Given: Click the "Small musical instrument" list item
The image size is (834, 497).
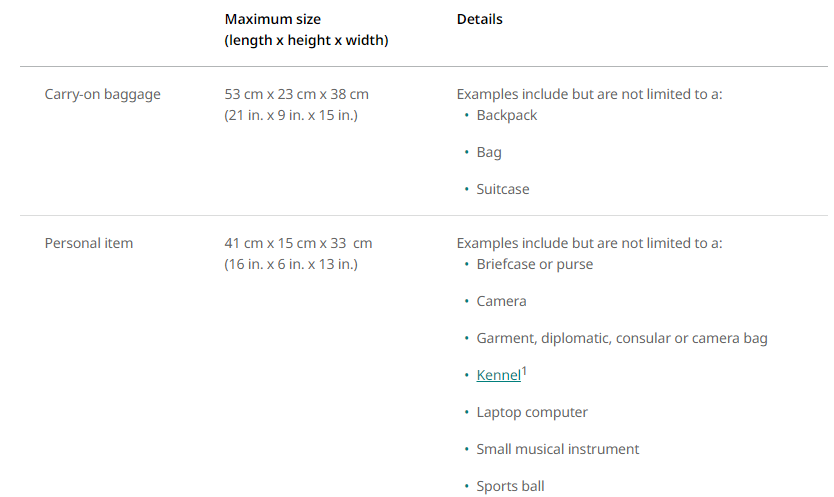Looking at the screenshot, I should (x=557, y=449).
